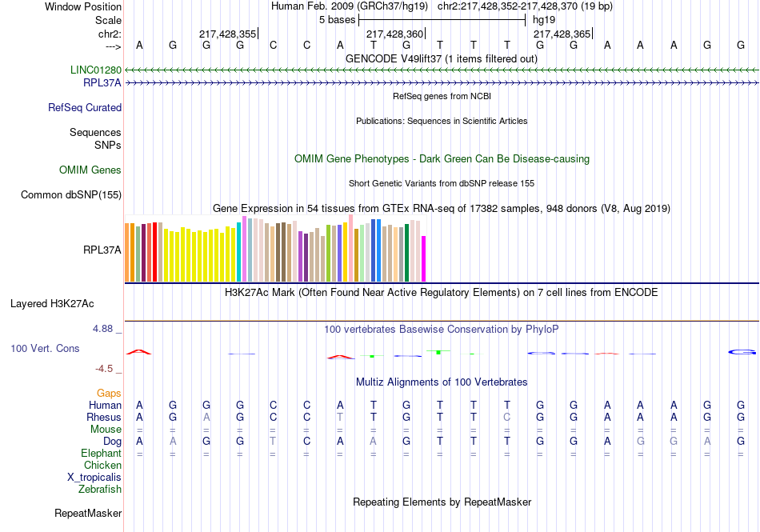Click position label 217,428,360
760x532 pixels.
coord(394,34)
